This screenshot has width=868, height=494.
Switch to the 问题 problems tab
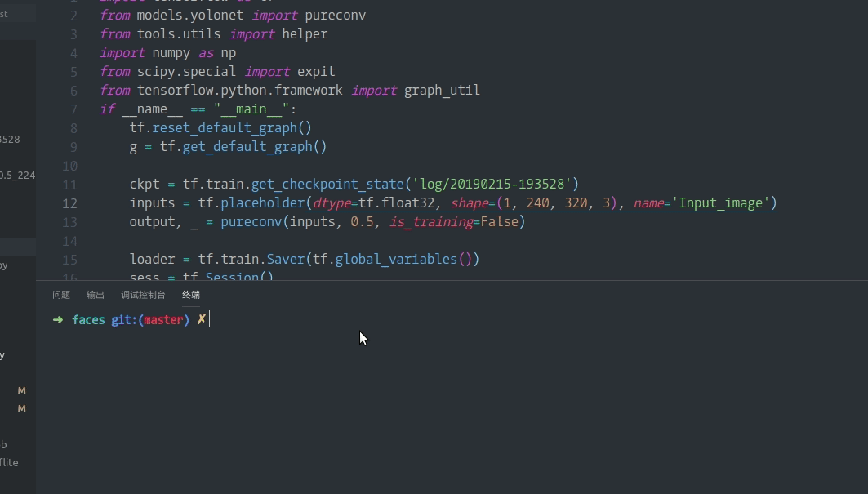pyautogui.click(x=61, y=295)
